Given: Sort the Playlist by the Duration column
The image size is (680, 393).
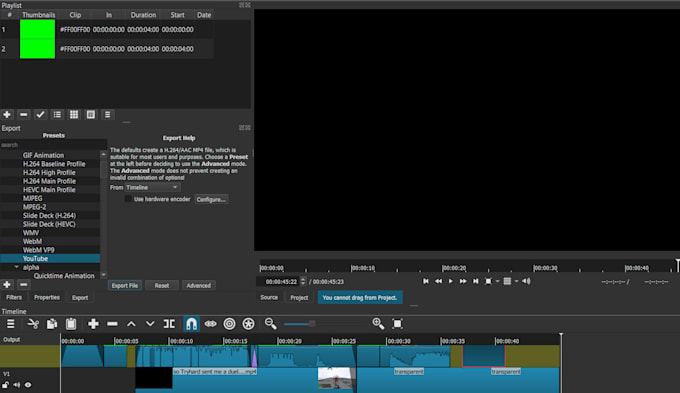Looking at the screenshot, I should pyautogui.click(x=143, y=15).
